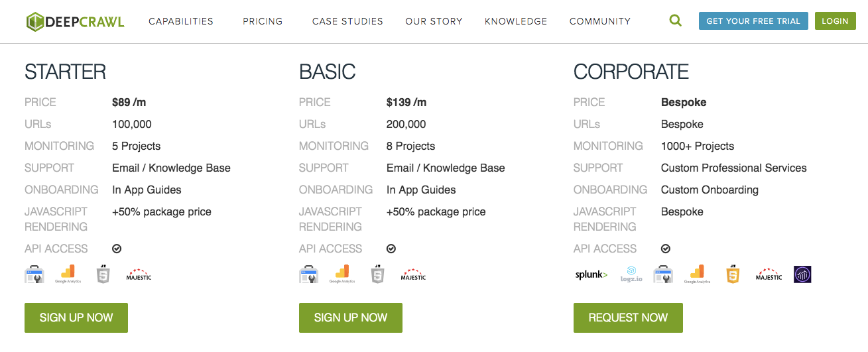Click Majestic logo under Basic plan
The width and height of the screenshot is (868, 352).
(x=413, y=274)
